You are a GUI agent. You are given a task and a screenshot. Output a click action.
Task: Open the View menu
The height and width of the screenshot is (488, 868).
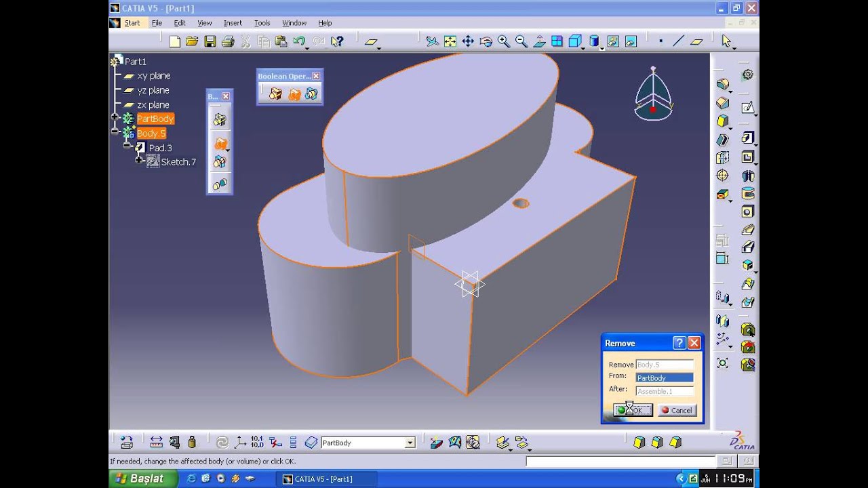click(205, 23)
